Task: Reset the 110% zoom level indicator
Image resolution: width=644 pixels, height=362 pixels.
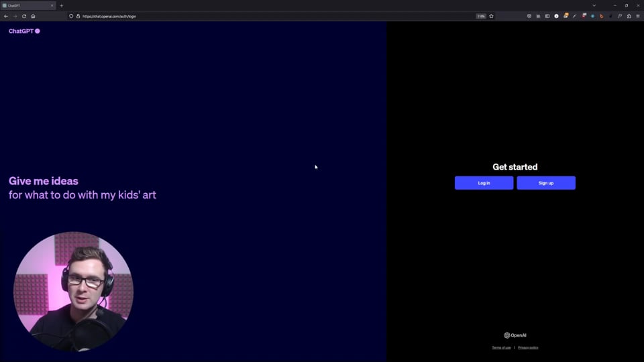Action: 481,16
